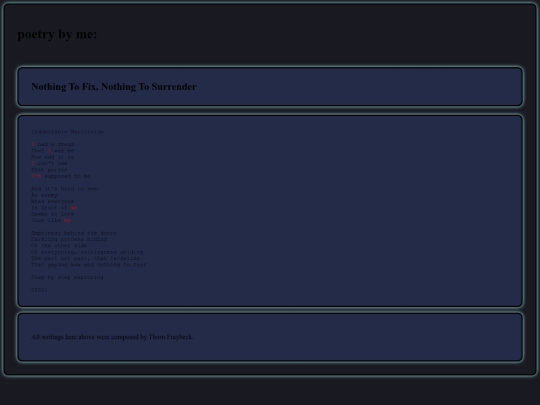Click the line ending 'and nothing to fear'
The height and width of the screenshot is (405, 540).
[89, 265]
